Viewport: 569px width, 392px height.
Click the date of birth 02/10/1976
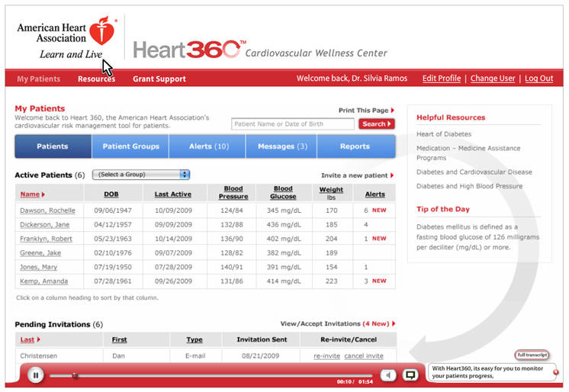click(112, 253)
